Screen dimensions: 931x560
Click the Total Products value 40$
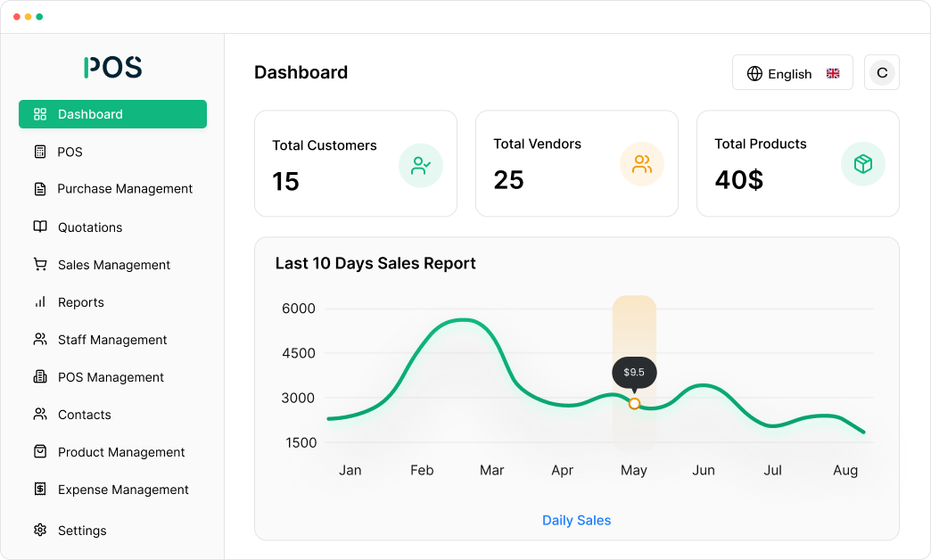[739, 179]
